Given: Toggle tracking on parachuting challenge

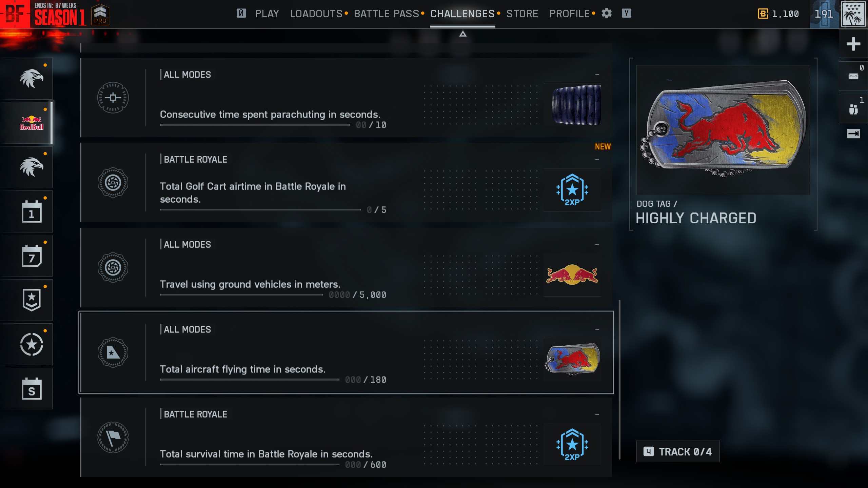Looking at the screenshot, I should coord(597,75).
